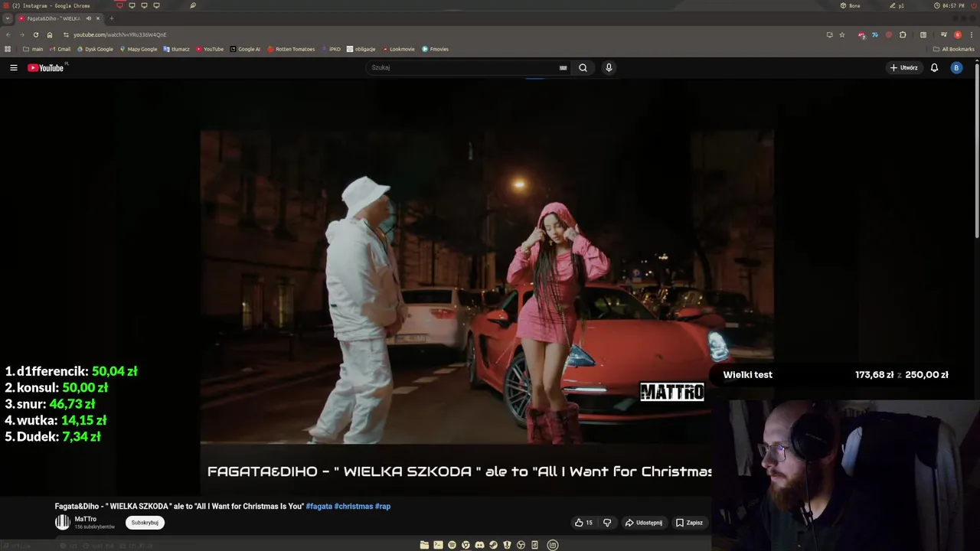
Task: Mute the Fagata&Diho tab audio
Action: pos(89,18)
